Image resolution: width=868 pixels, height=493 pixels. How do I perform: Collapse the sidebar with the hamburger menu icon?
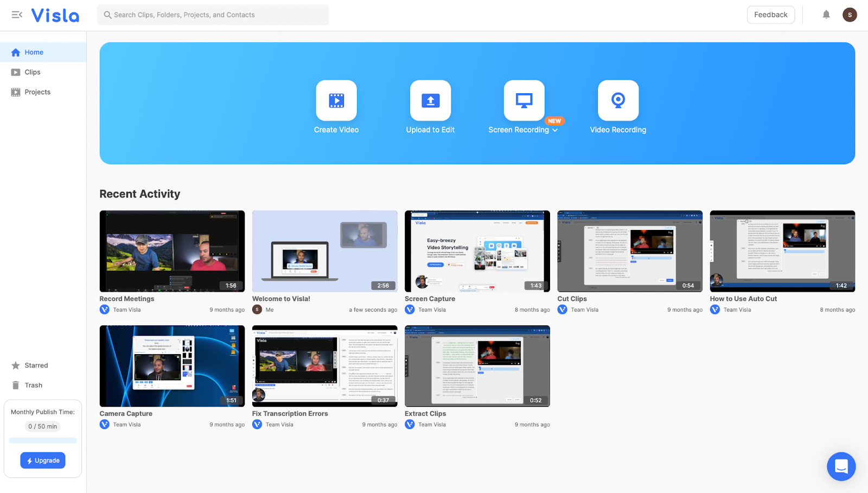[17, 15]
